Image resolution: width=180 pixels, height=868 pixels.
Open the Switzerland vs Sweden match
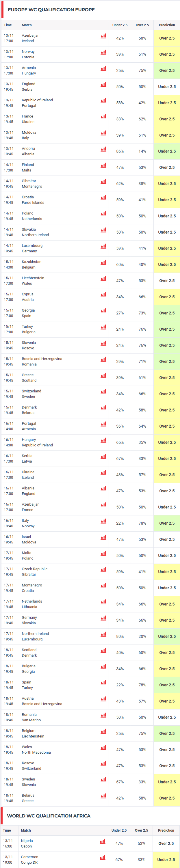(x=31, y=394)
